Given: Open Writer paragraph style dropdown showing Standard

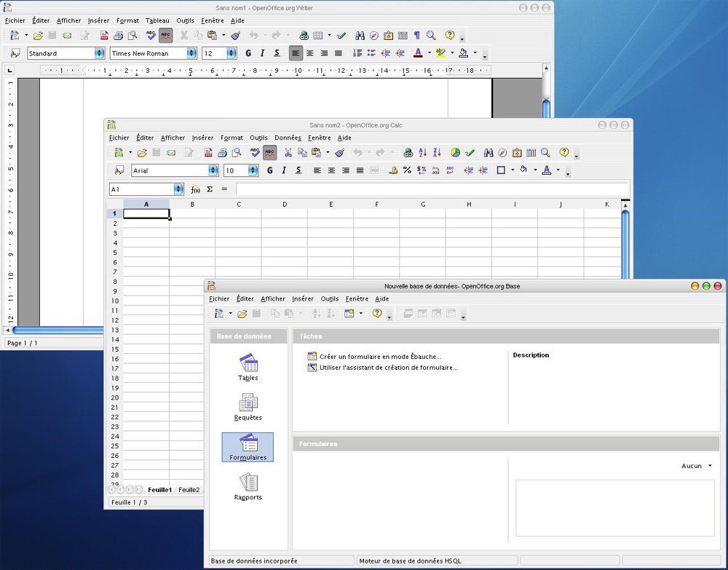Looking at the screenshot, I should coord(99,53).
